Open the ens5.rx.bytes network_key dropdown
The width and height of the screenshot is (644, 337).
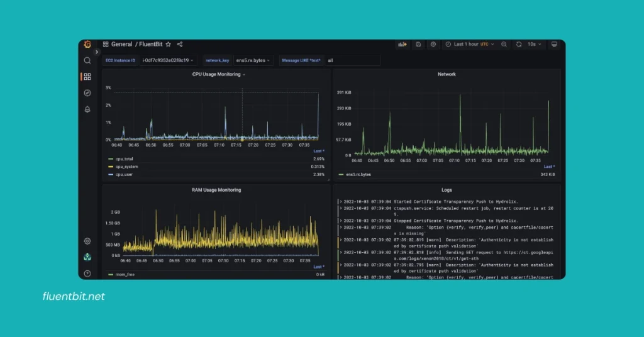[253, 60]
